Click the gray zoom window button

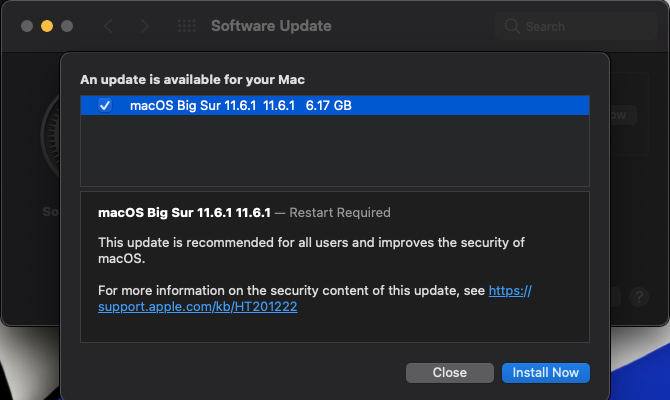tap(67, 26)
